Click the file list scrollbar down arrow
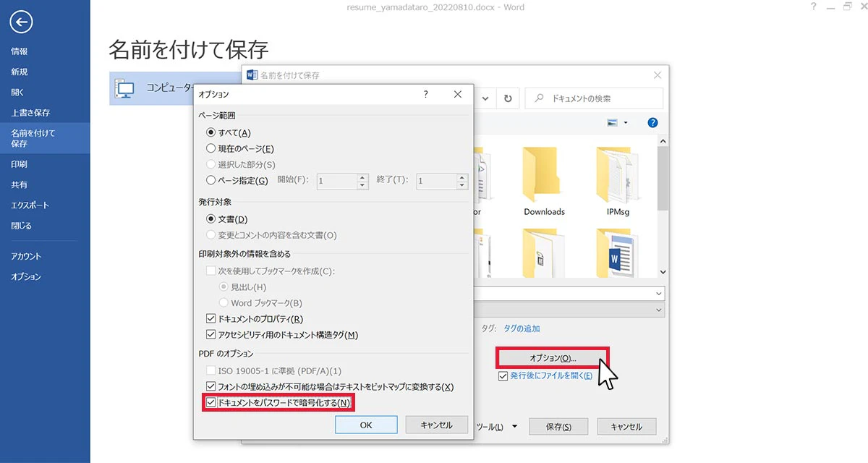 662,273
